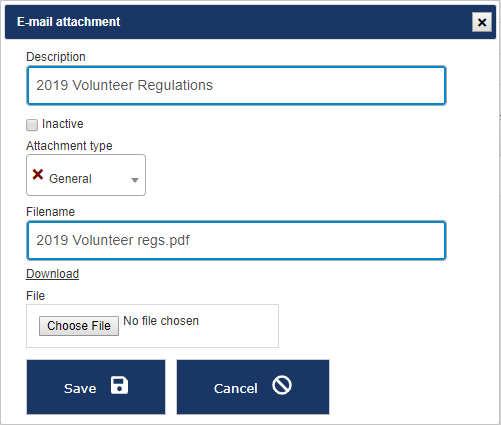Click the Description field label
Viewport: 501px width, 425px height.
[x=56, y=57]
